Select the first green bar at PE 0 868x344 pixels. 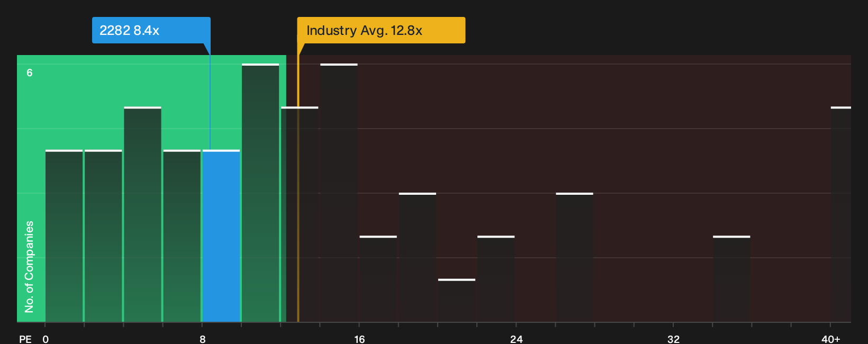click(64, 236)
